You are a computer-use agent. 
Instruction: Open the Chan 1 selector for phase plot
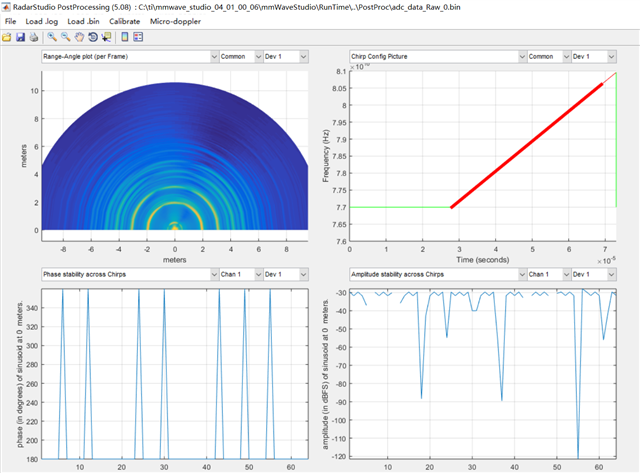(x=241, y=275)
